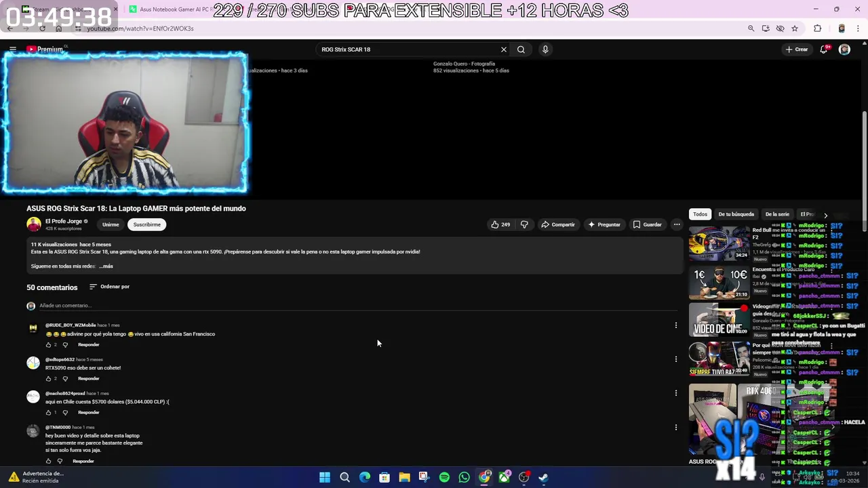Dislike the RTX5090 cohete comment
This screenshot has height=488, width=868.
tap(65, 379)
